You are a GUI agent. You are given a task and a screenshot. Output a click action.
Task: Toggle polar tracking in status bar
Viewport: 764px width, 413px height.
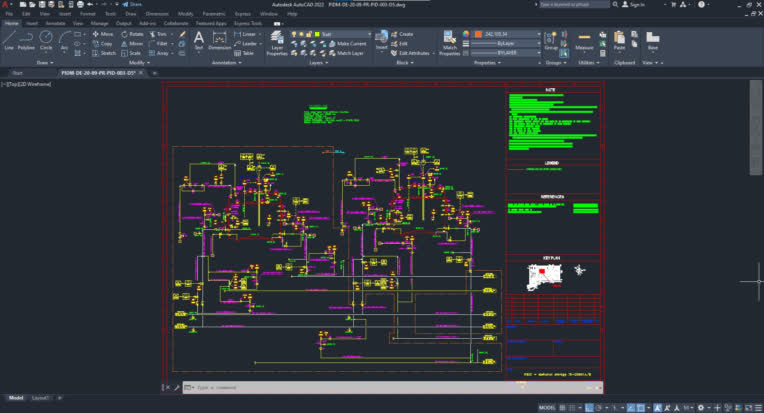click(599, 408)
